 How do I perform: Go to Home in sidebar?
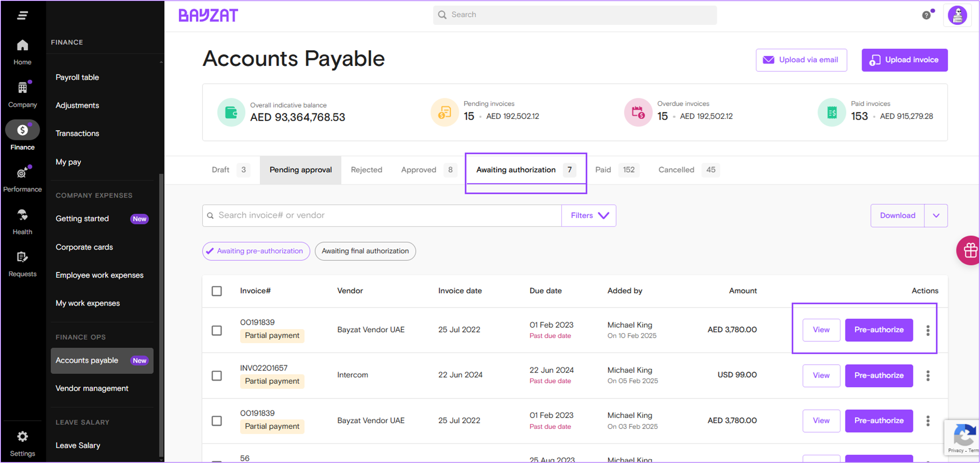22,52
